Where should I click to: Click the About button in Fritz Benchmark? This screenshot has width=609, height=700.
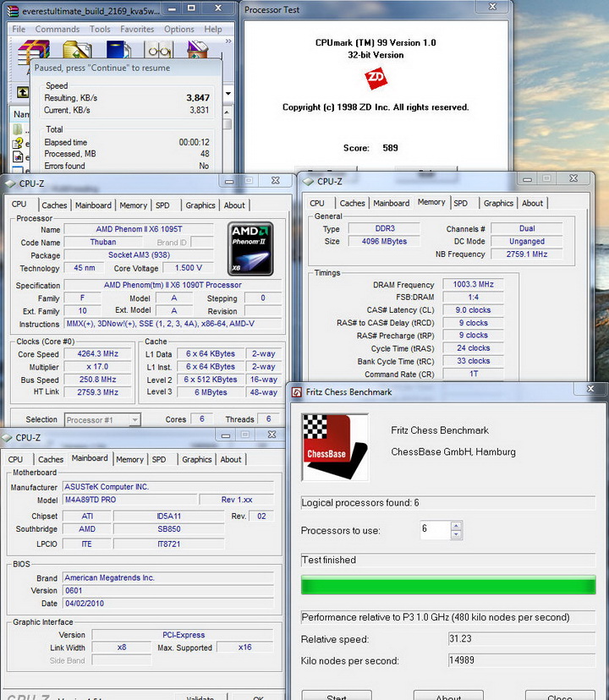pos(448,695)
